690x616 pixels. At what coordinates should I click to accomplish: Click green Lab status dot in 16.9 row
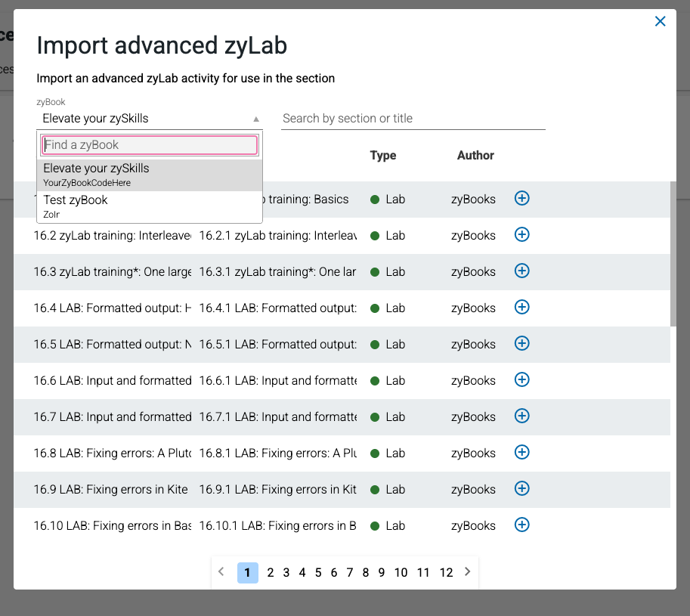click(375, 490)
